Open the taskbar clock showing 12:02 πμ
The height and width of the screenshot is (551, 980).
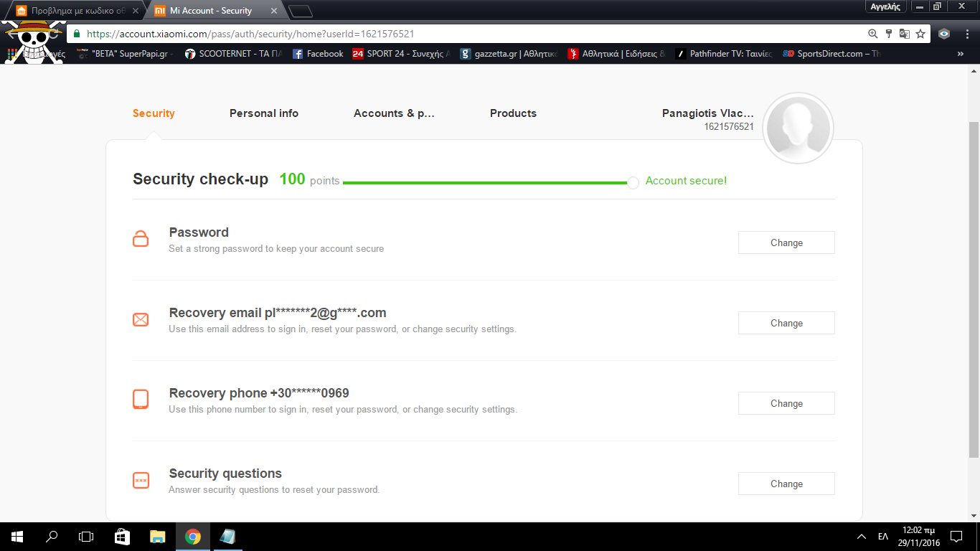[x=918, y=537]
